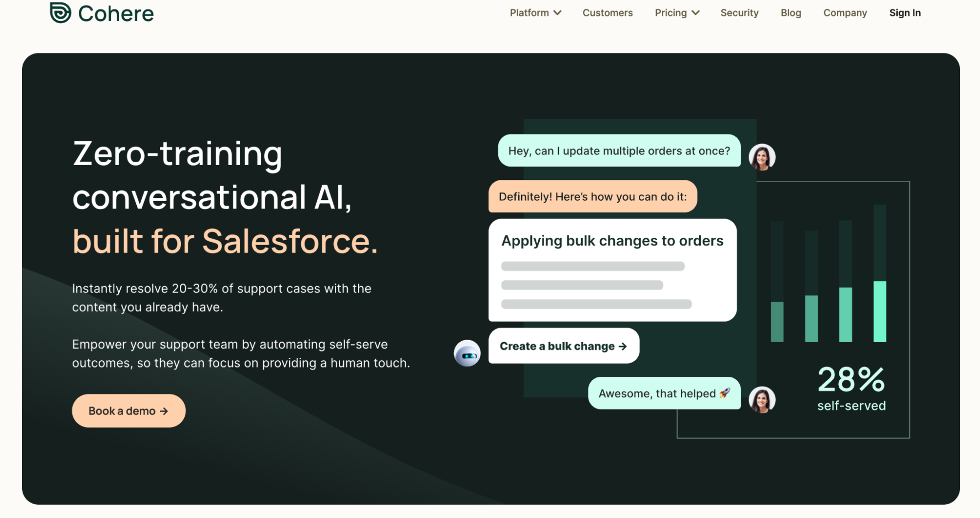Click Create a bulk change button
Screen dimensions: 980x518
click(x=564, y=346)
